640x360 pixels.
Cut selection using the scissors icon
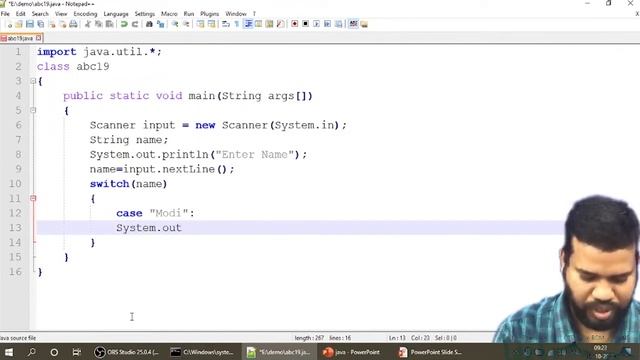[88, 24]
